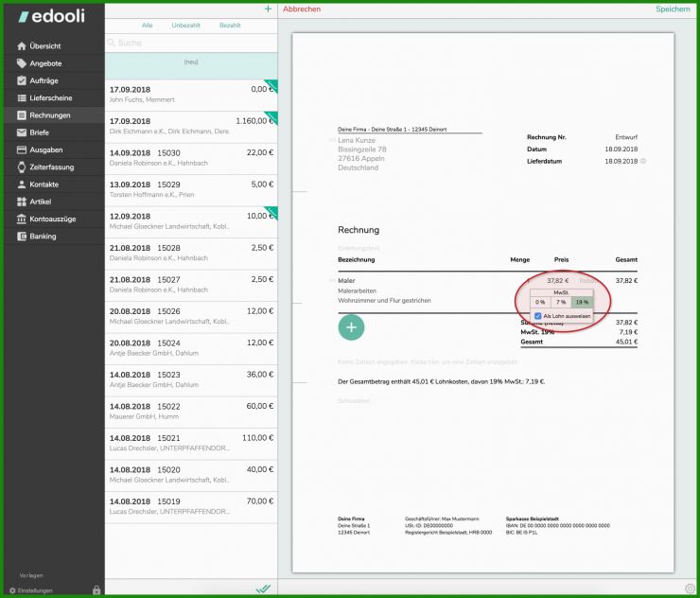Click Speichern to save the invoice
Image resolution: width=700 pixels, height=598 pixels.
[673, 9]
